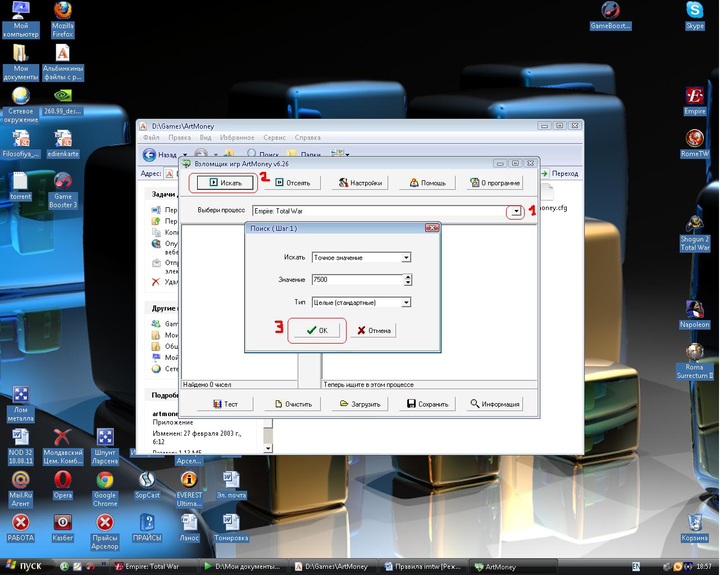Increase the Значение value with up arrow
The height and width of the screenshot is (575, 728).
[408, 277]
